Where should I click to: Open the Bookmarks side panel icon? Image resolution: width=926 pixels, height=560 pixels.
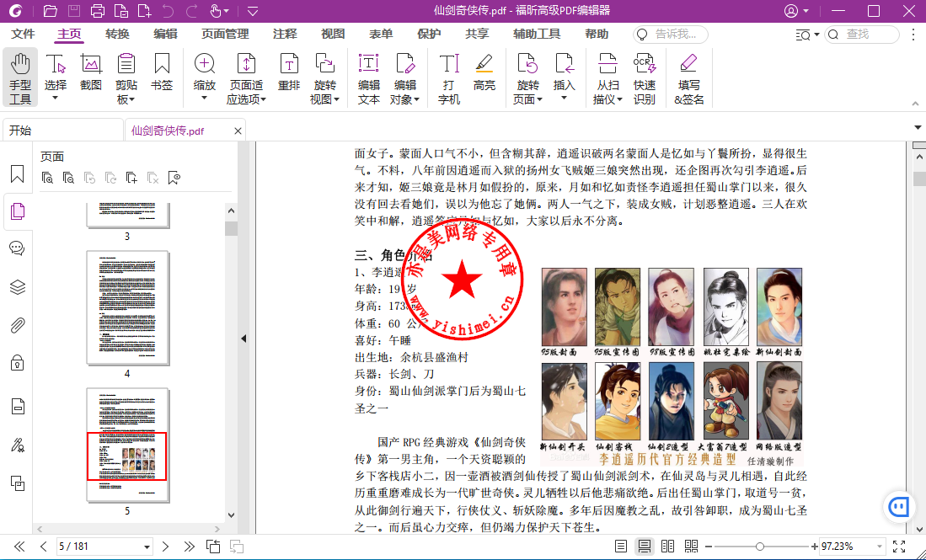(17, 174)
